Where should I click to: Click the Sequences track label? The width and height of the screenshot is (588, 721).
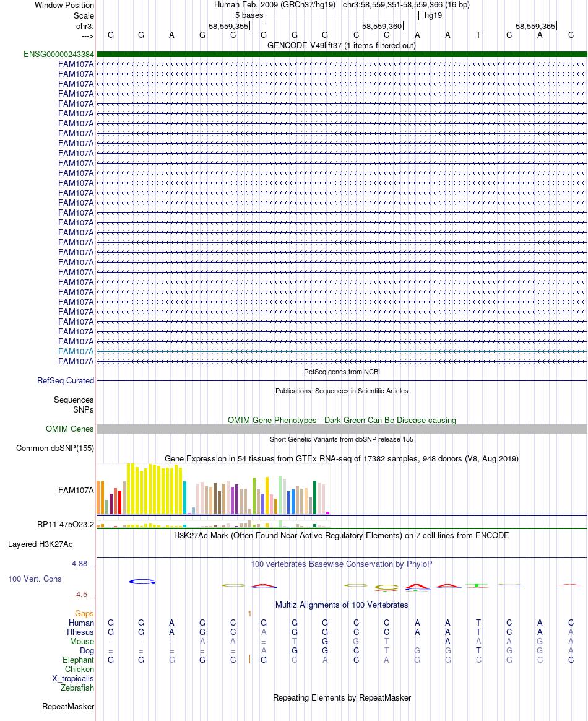(x=74, y=400)
